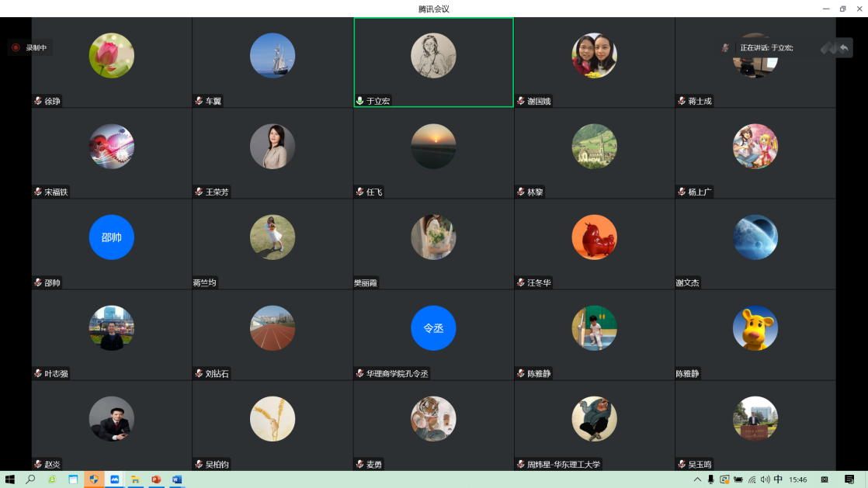Click the muted mic icon beside 徐静

(x=37, y=101)
